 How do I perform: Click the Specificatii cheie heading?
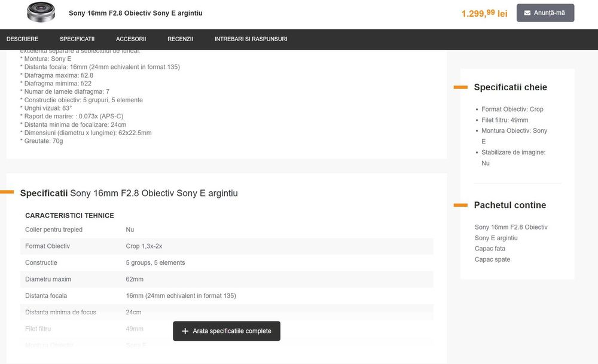coord(510,87)
